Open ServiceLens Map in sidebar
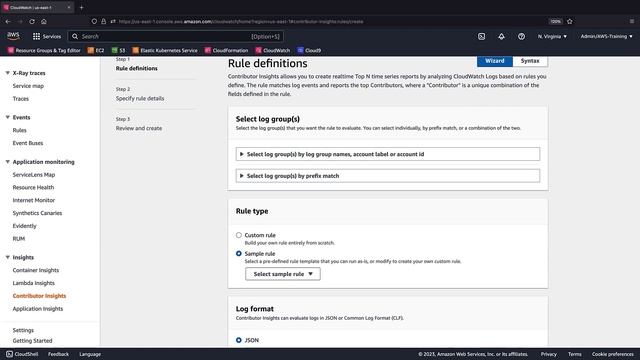The height and width of the screenshot is (360, 640). 34,175
